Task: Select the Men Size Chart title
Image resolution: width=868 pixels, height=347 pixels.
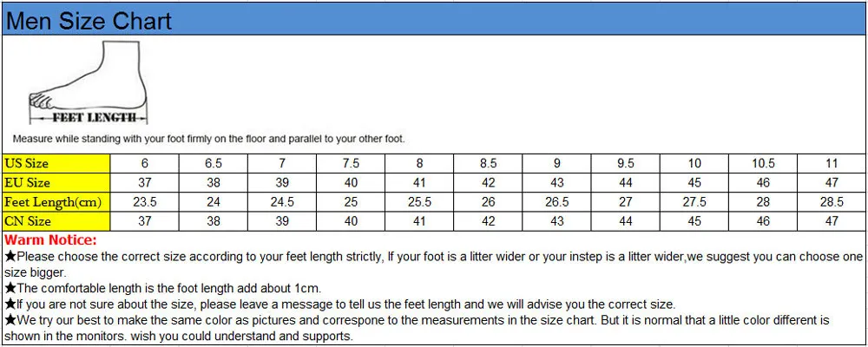Action: [89, 21]
